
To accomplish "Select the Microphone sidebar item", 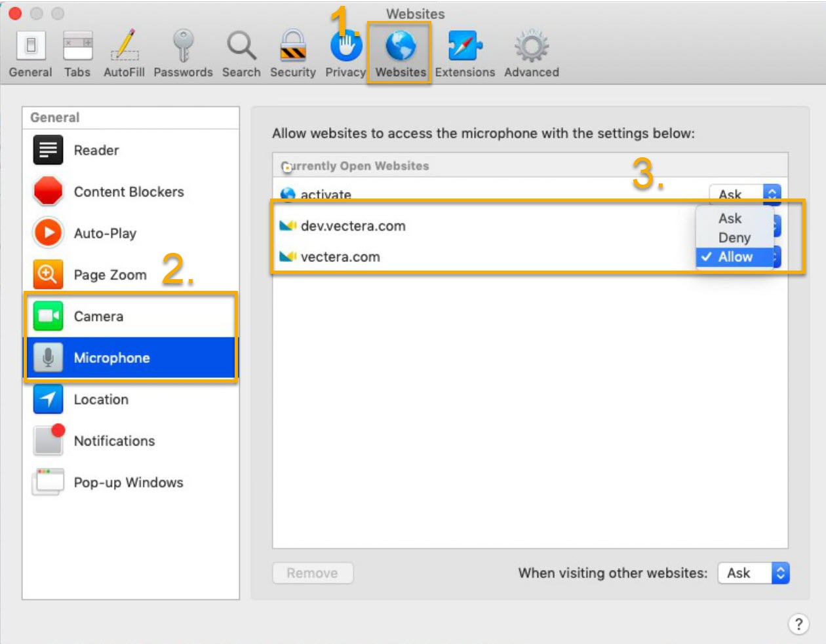I will pos(131,358).
